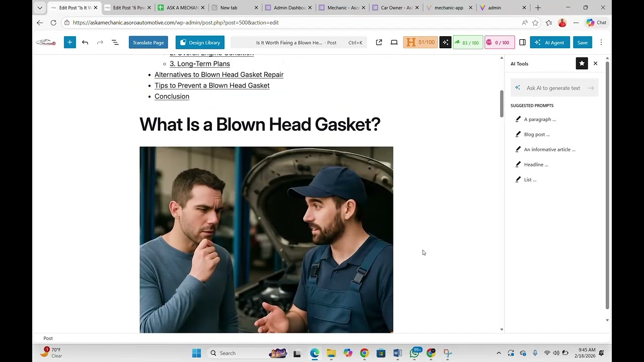The image size is (644, 362).
Task: Open a new browser tab
Action: tap(538, 8)
